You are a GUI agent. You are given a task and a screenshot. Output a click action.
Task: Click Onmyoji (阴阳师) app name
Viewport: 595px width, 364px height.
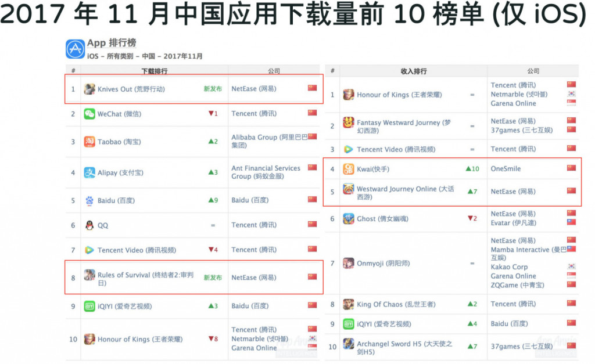(383, 264)
